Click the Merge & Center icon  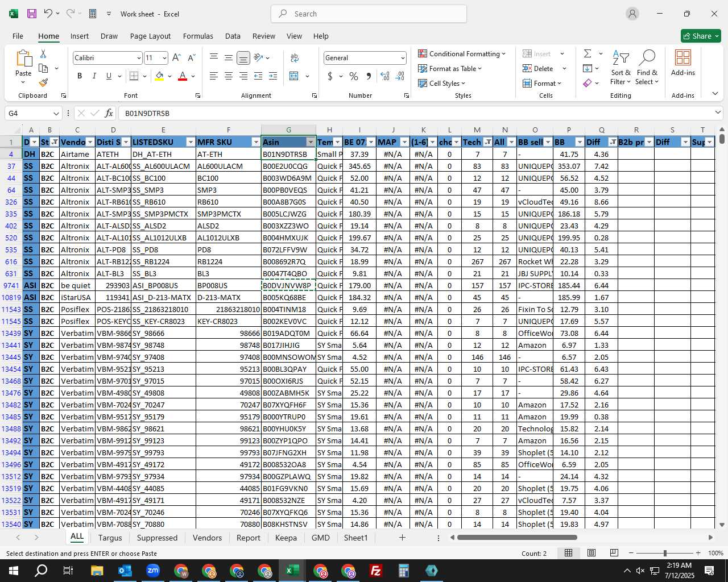coord(294,76)
